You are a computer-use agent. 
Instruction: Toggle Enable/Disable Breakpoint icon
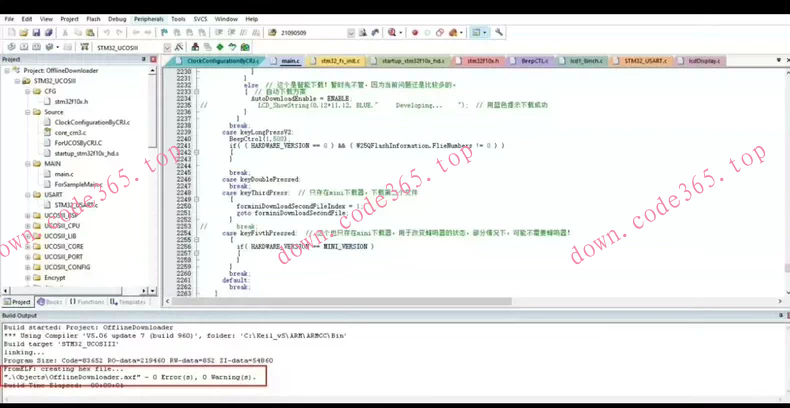427,33
